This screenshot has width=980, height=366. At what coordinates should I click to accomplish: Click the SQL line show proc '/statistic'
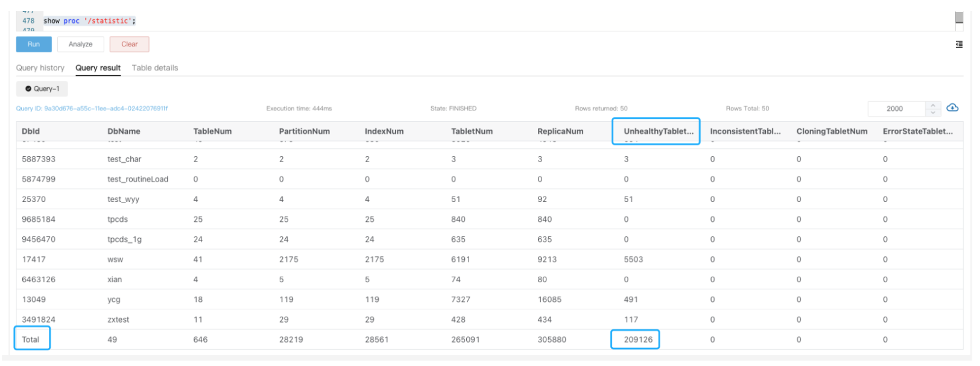point(89,21)
